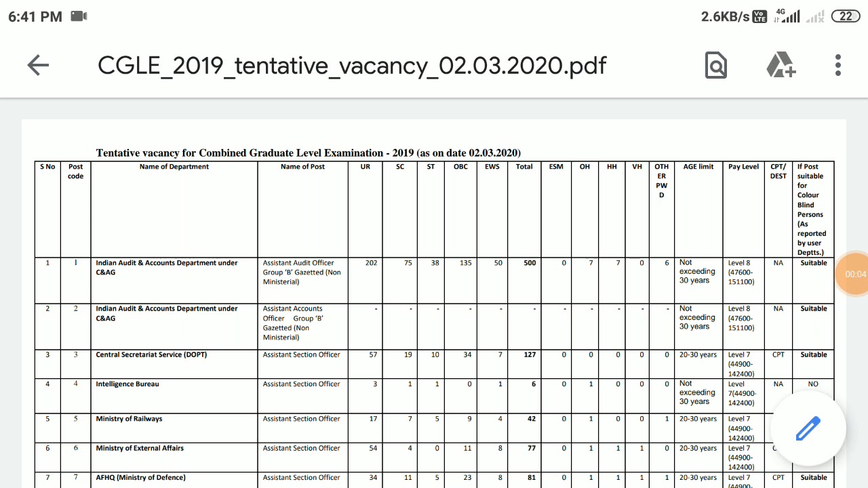Tap the battery level indicator
Screen dimensions: 868x488
click(x=846, y=16)
